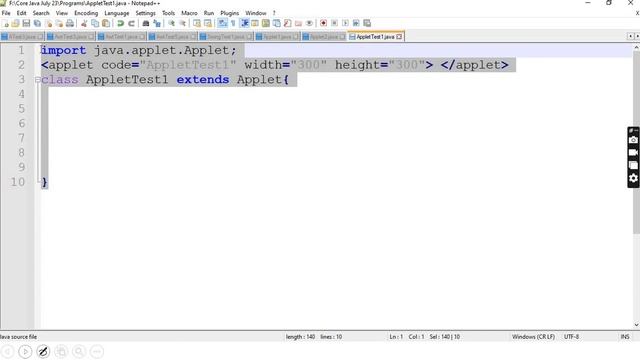Toggle INS insert mode in the status bar
Viewport: 640px width, 360px height.
(x=624, y=337)
